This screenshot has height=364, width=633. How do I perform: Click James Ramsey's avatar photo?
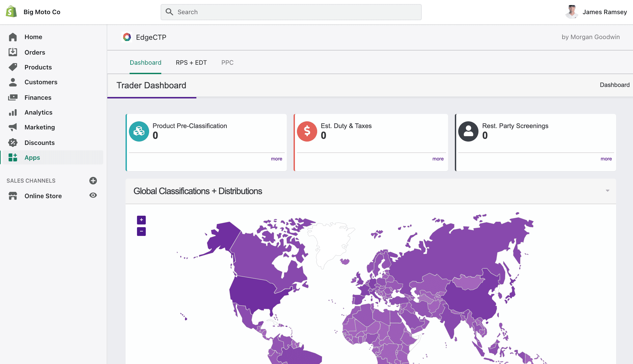tap(572, 12)
